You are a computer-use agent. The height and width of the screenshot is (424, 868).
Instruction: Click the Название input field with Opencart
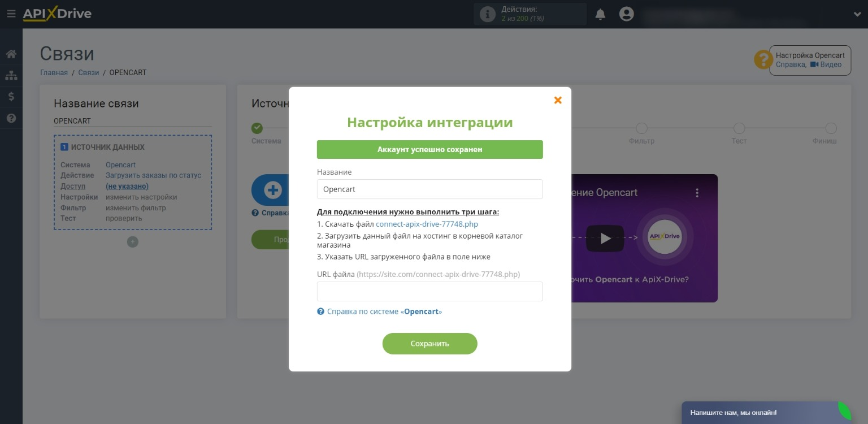429,189
